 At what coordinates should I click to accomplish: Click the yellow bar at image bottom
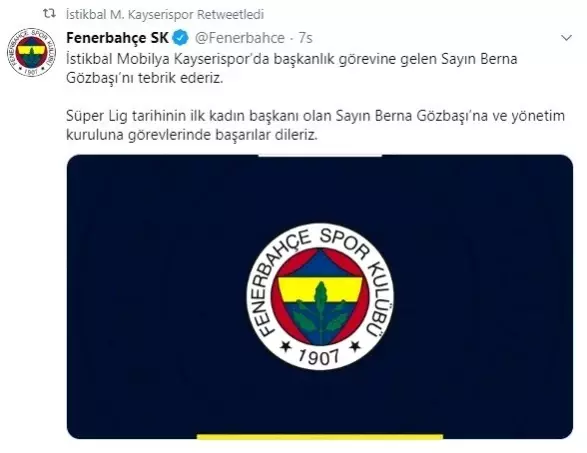point(320,437)
